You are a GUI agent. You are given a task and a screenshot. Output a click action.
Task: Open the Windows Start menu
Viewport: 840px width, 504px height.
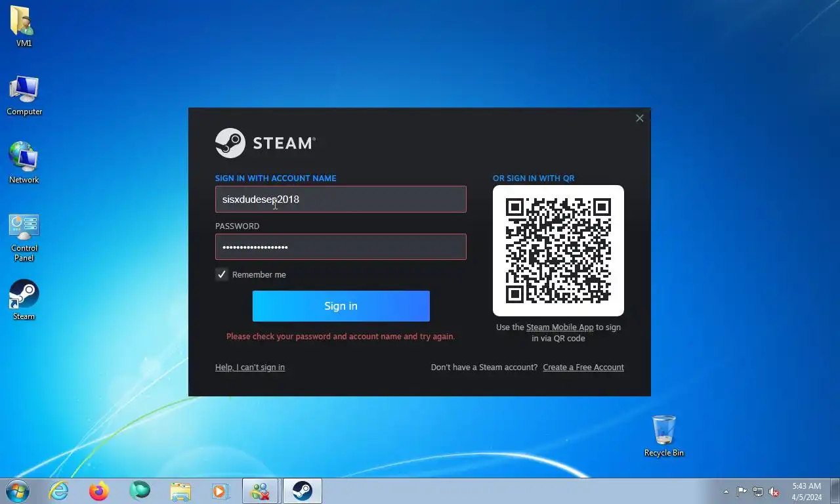(18, 491)
